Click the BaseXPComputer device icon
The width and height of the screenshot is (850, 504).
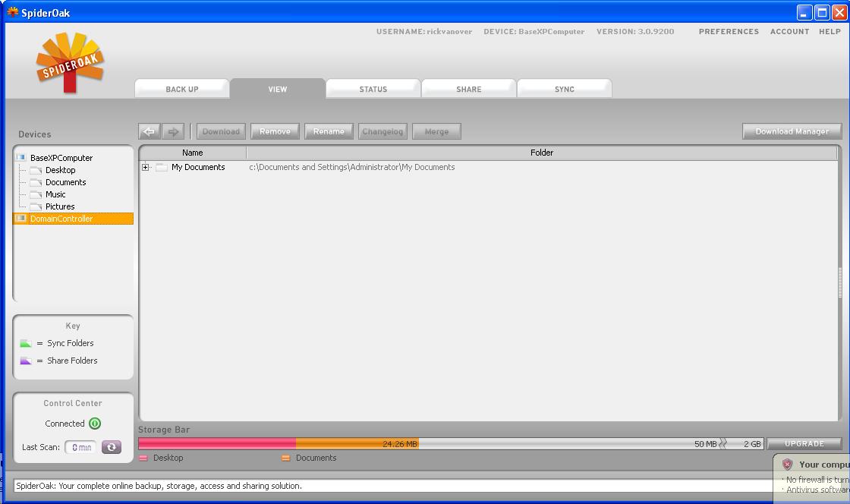(21, 158)
